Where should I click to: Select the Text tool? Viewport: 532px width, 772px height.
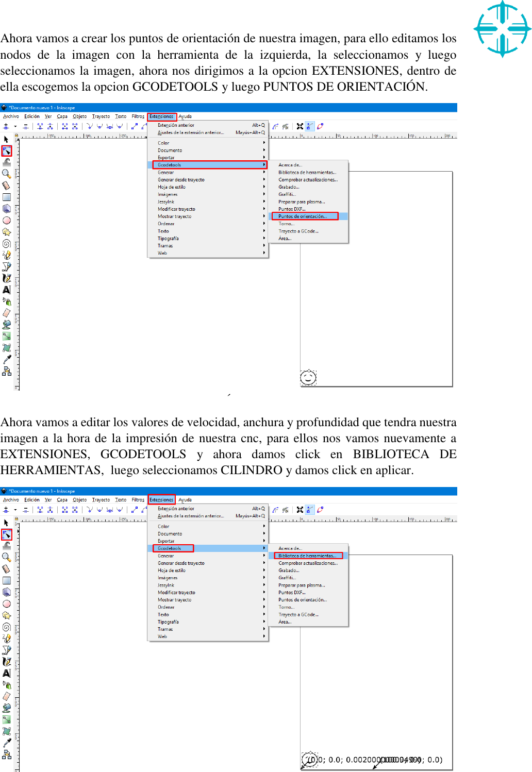coord(7,288)
